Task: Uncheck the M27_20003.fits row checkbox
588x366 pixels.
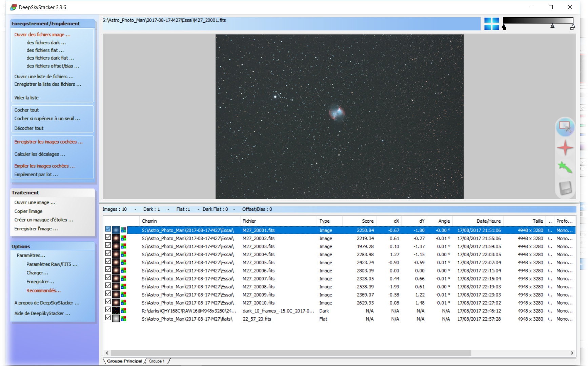Action: tap(108, 245)
